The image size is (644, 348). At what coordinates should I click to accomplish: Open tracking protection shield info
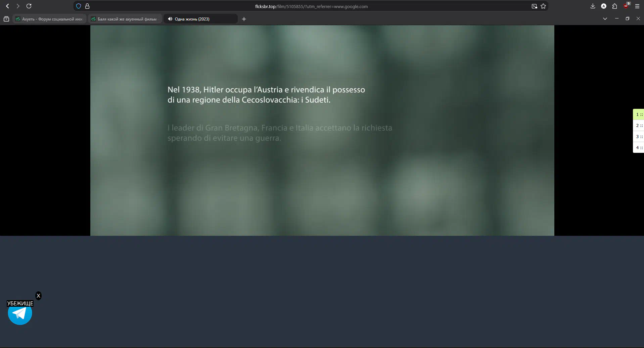(79, 6)
